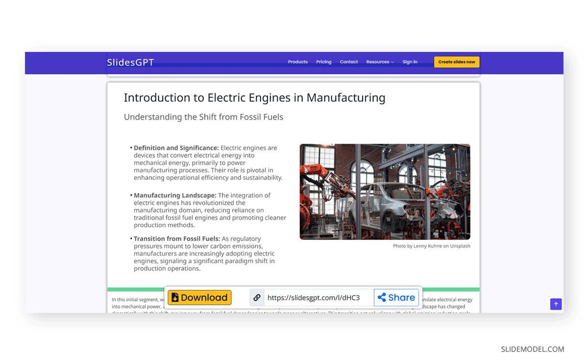Expand the Resources dropdown

point(380,62)
